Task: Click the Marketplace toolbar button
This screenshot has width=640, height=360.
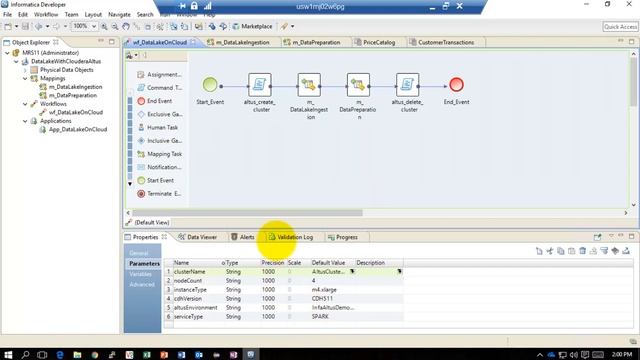Action: 252,27
